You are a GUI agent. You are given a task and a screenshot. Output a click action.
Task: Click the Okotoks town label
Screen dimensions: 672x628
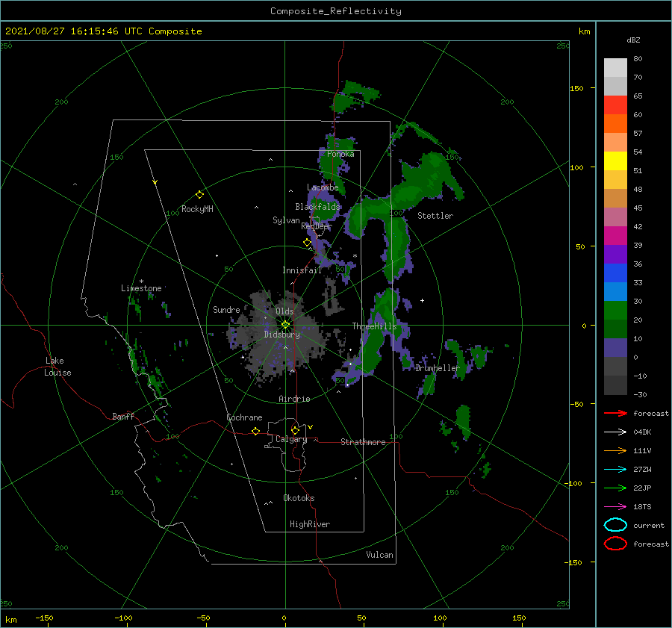[x=299, y=498]
